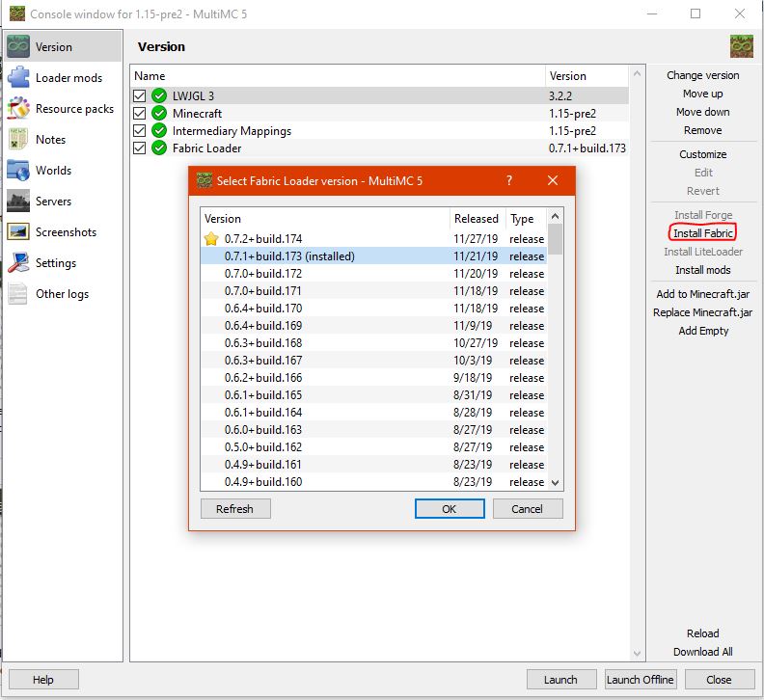Click green status icon for Minecraft
The image size is (764, 700).
pos(159,113)
